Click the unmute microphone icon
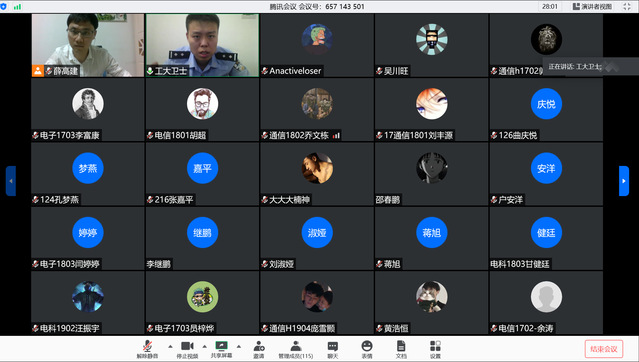The image size is (639, 362). pos(147,346)
